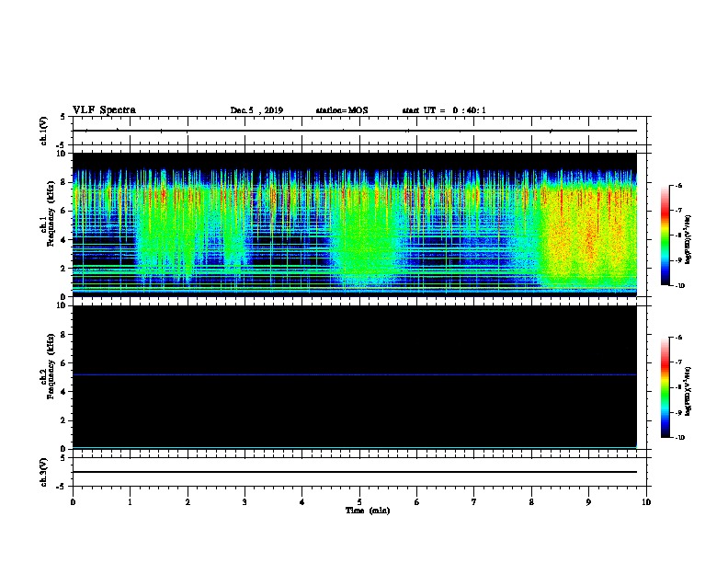Click the '5' tick on the ch.1(V) axis

tap(64, 117)
